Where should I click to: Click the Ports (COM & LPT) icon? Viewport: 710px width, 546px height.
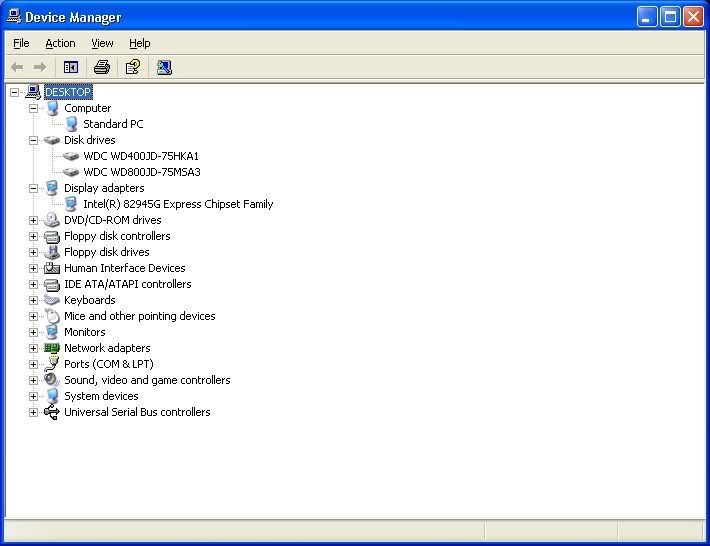[52, 364]
